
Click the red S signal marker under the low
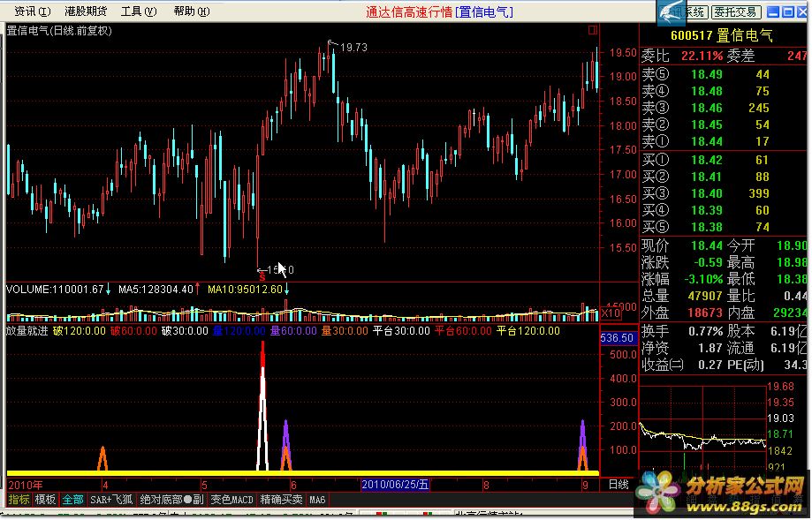[262, 277]
